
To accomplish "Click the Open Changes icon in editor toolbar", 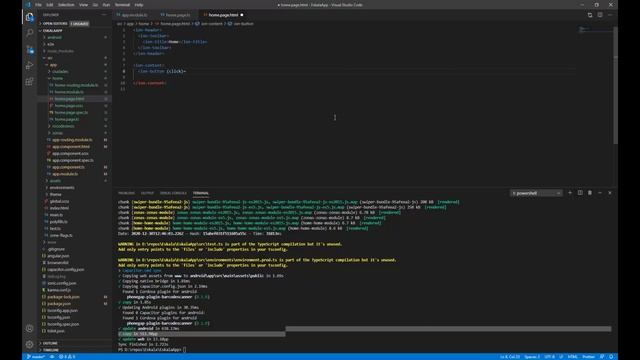I will (590, 15).
